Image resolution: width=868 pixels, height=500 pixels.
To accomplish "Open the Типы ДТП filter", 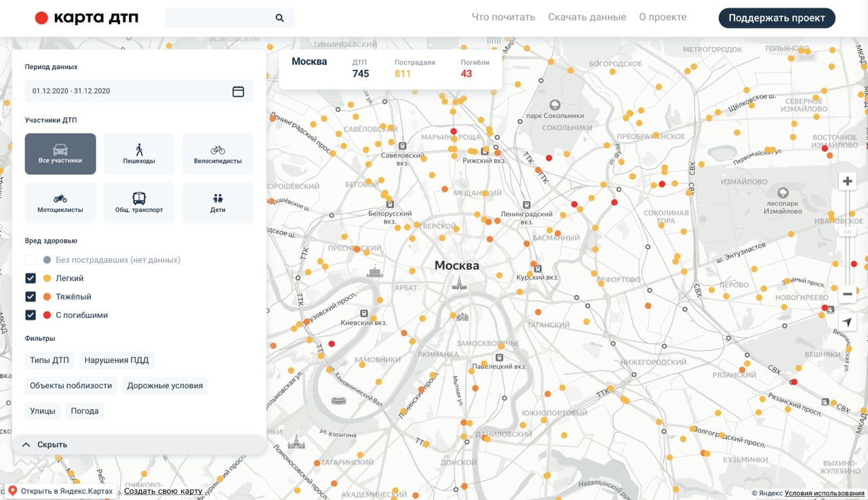I will coord(50,360).
